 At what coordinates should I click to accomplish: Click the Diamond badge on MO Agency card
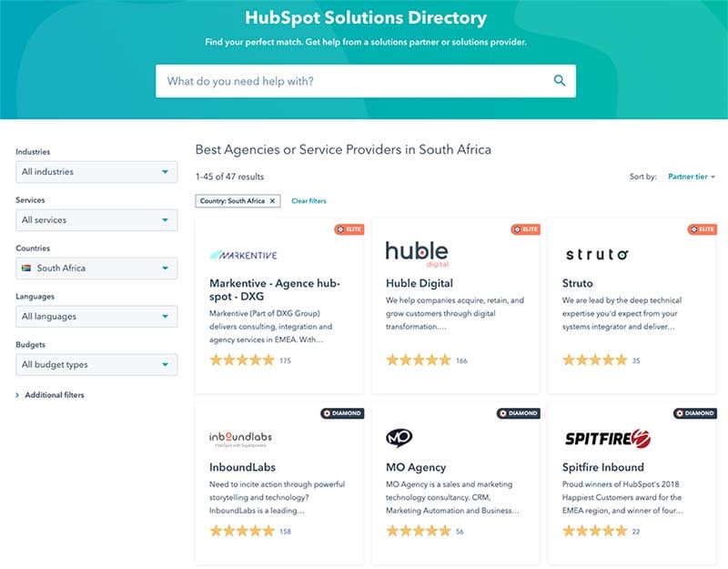coord(519,413)
